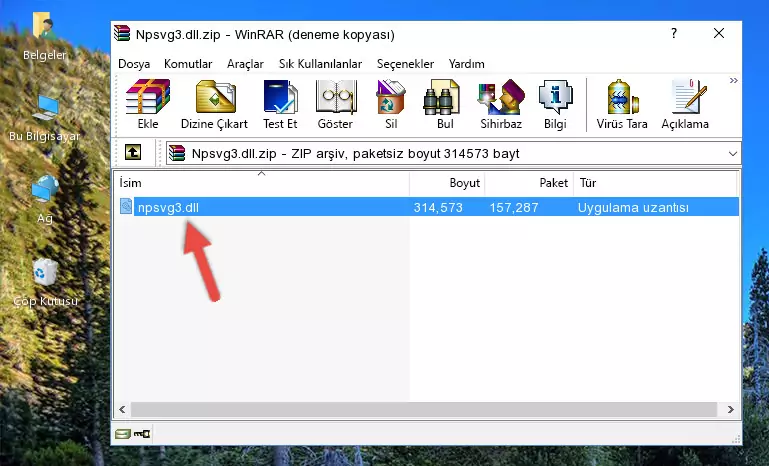This screenshot has height=466, width=769.
Task: Click the Ekle (Add) toolbar icon
Action: (148, 104)
